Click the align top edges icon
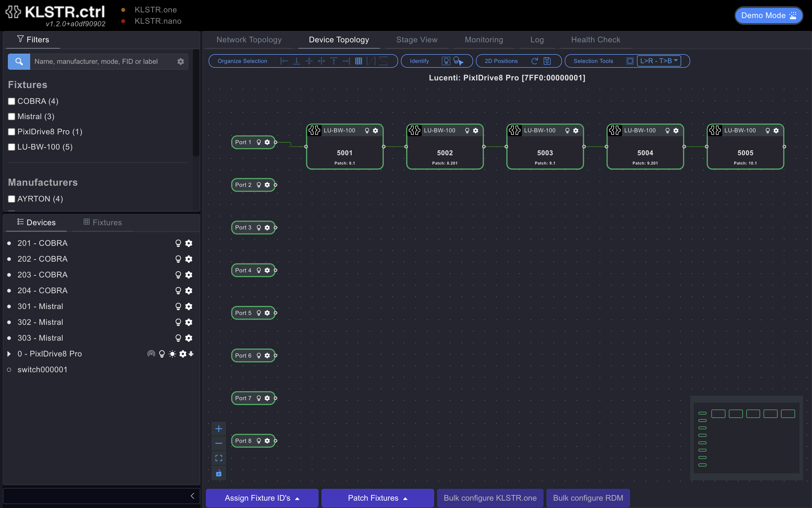 tap(334, 61)
